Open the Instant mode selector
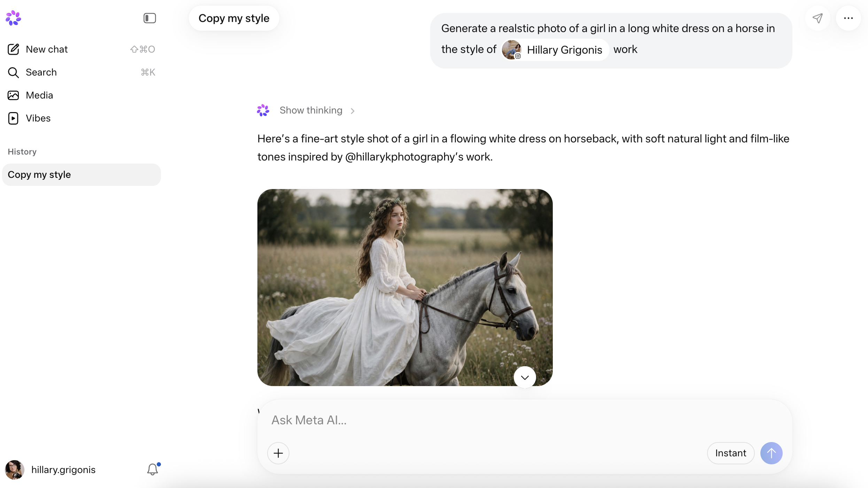This screenshot has width=868, height=488. point(731,453)
